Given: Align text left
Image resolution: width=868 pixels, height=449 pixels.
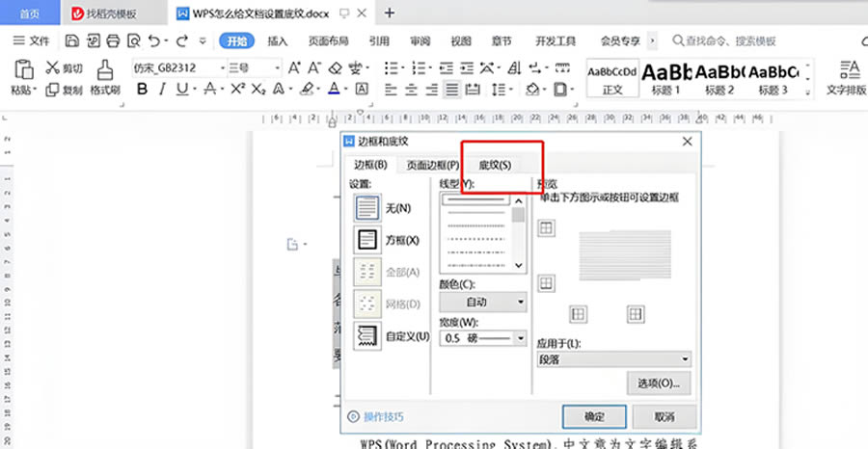Looking at the screenshot, I should 392,89.
